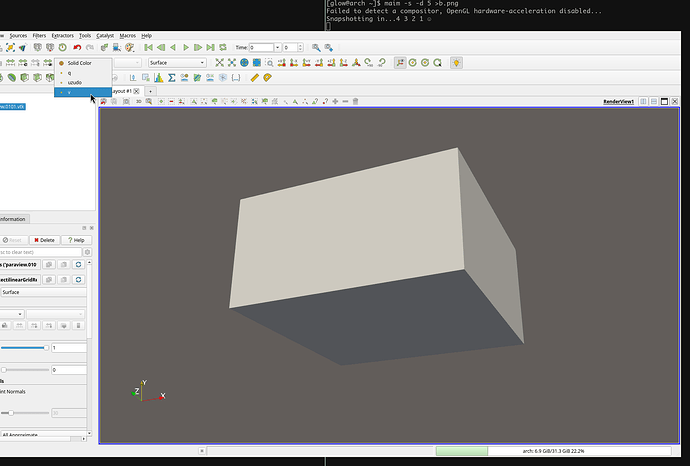Click the trash icon in view toolbar
The height and width of the screenshot is (466, 690).
click(356, 101)
